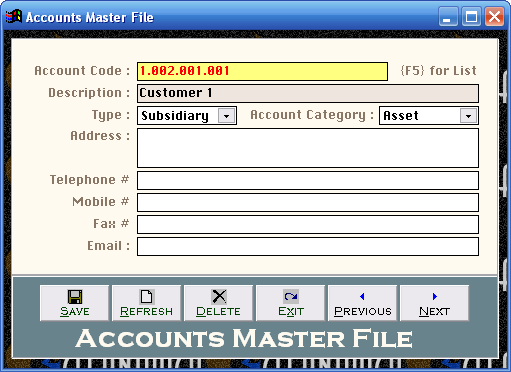Click the "Account Code :" label
The image size is (511, 372).
pos(82,71)
